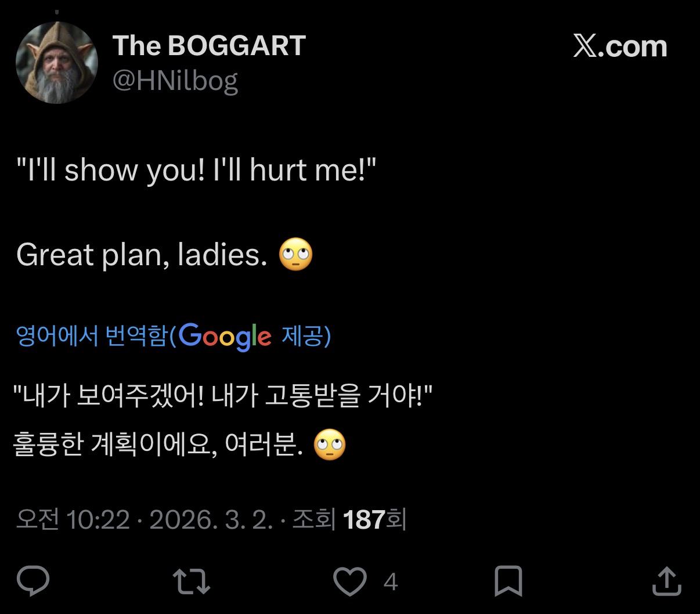This screenshot has width=700, height=614.
Task: Like the post with the heart icon
Action: (350, 582)
